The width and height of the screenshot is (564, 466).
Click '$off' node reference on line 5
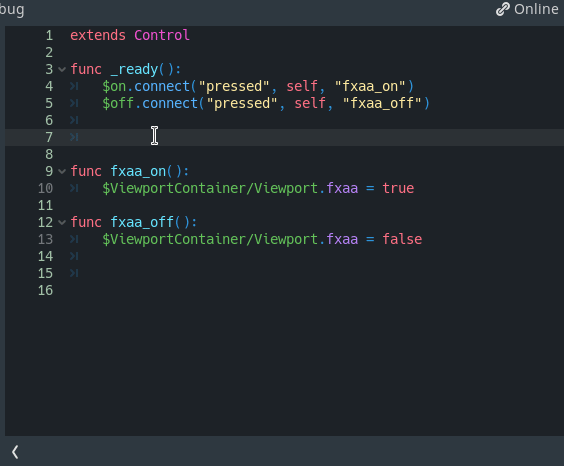tap(118, 103)
